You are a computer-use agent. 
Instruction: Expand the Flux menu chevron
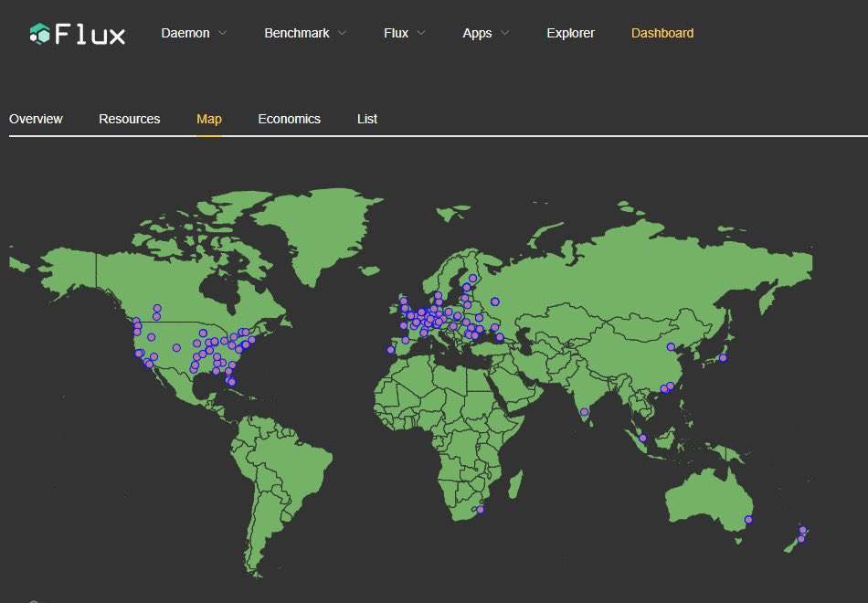point(421,33)
